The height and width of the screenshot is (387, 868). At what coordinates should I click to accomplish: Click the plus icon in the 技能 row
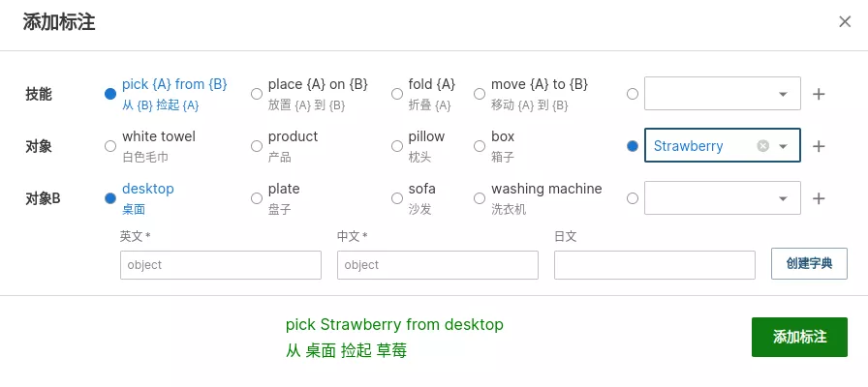click(x=819, y=94)
